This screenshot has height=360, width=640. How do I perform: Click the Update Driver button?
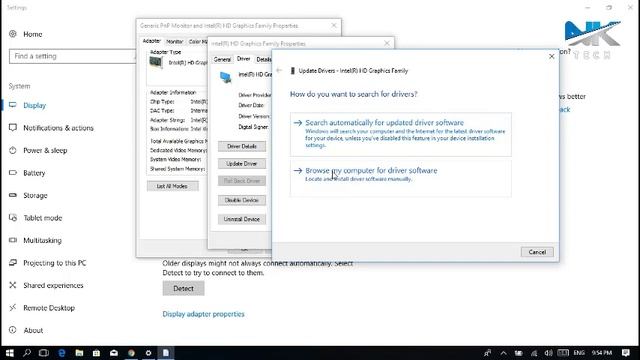pyautogui.click(x=242, y=164)
